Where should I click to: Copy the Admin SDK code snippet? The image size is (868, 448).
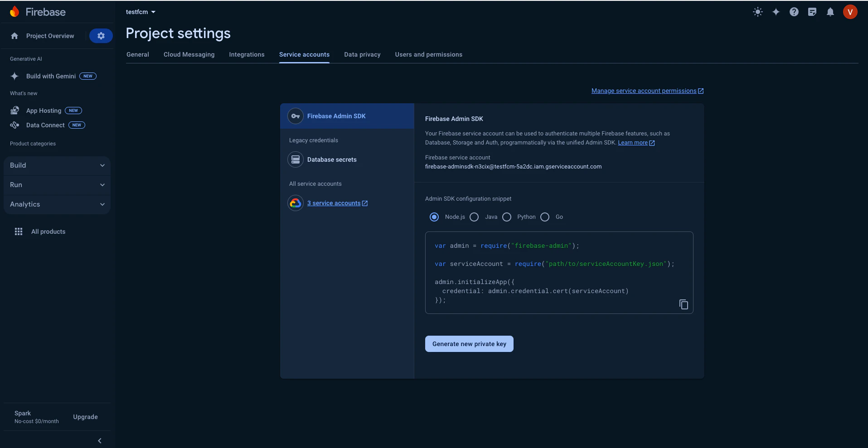click(x=684, y=304)
